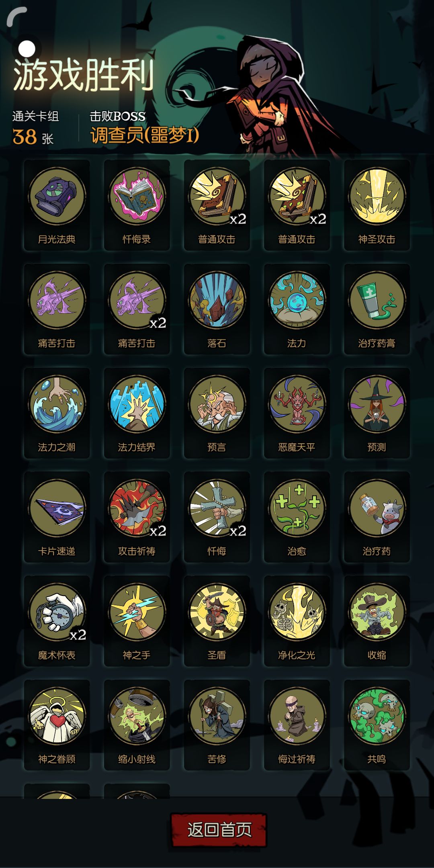The width and height of the screenshot is (434, 868).
Task: Tap the 攻击祈祷 card with x2
Action: pyautogui.click(x=137, y=517)
